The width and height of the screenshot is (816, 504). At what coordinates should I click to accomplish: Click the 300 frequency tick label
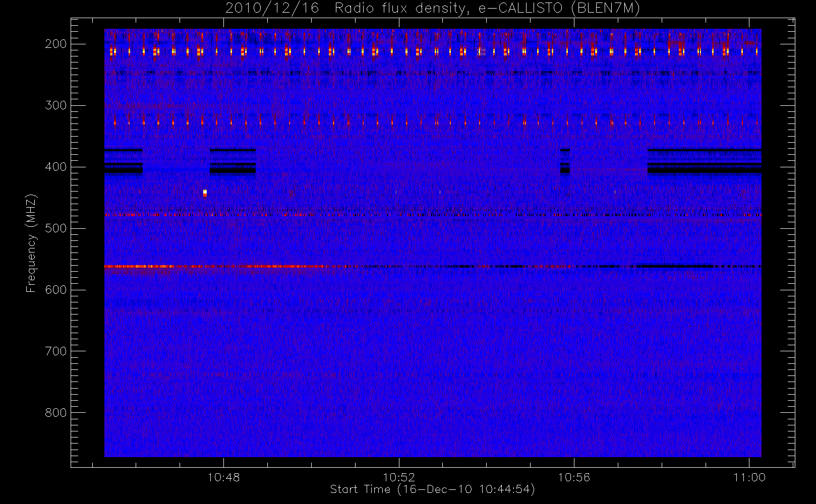[x=56, y=105]
